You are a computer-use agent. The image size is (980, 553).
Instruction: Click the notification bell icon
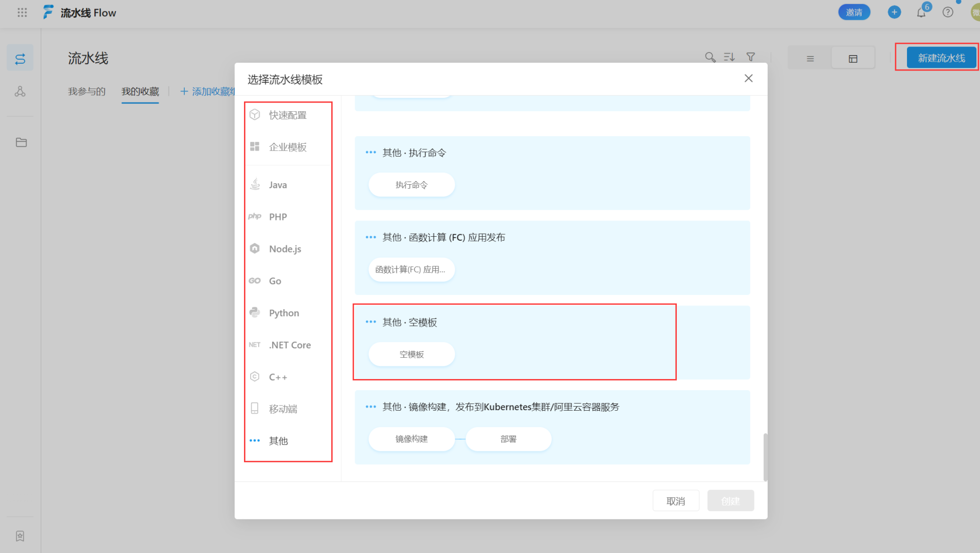[x=921, y=13]
